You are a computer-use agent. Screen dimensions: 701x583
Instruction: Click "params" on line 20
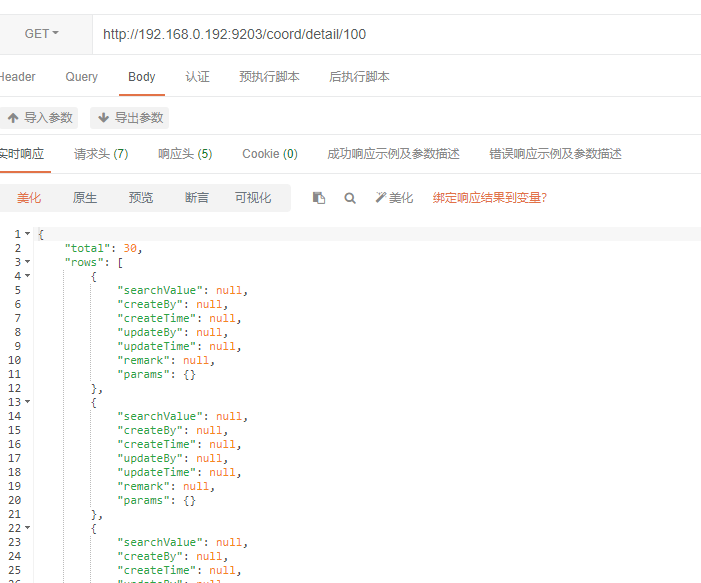click(144, 500)
